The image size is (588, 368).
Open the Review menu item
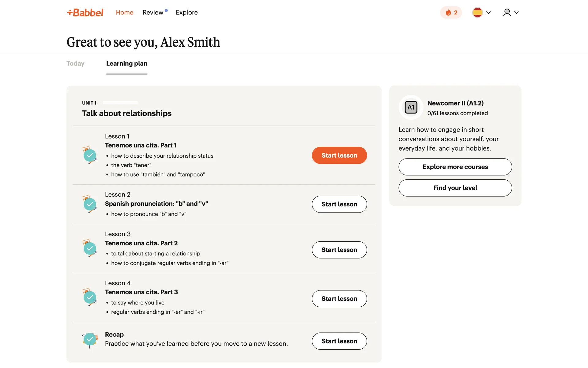153,13
